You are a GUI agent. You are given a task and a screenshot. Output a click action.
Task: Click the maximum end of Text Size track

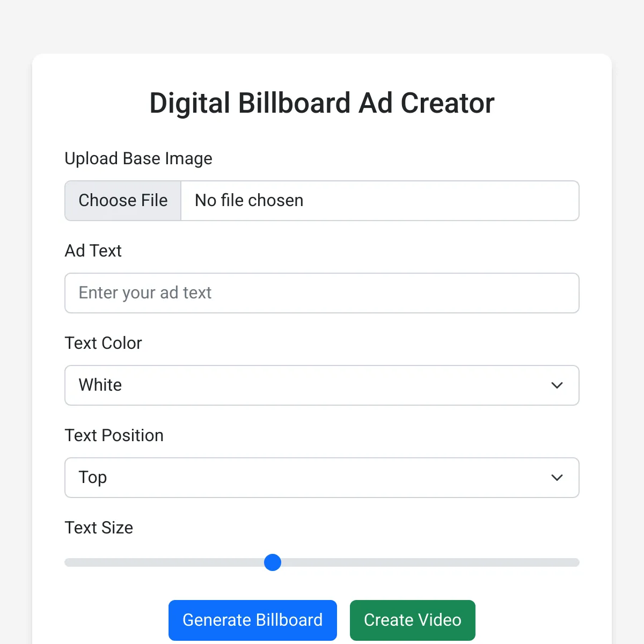click(x=575, y=562)
